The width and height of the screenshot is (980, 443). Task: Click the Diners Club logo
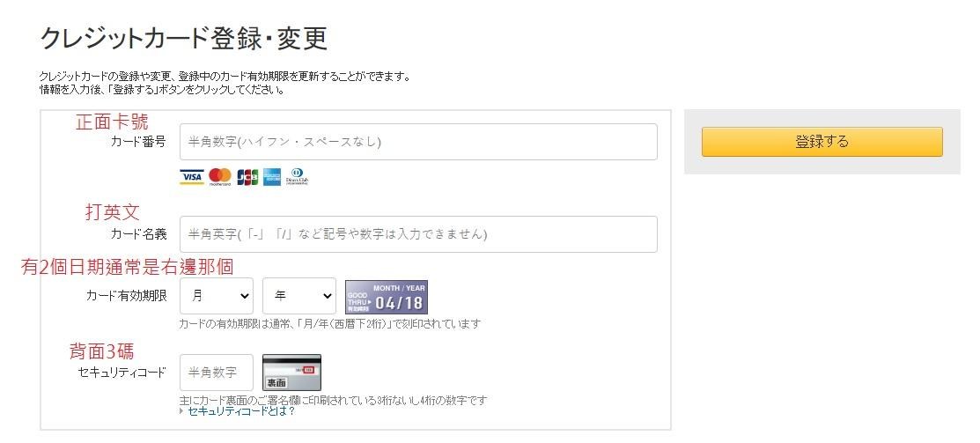298,177
